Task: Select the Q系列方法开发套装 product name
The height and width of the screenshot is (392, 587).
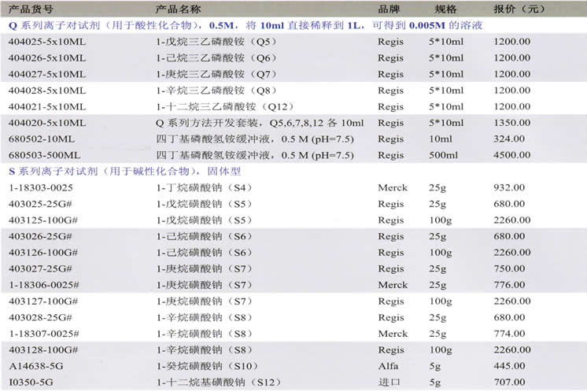Action: point(260,123)
